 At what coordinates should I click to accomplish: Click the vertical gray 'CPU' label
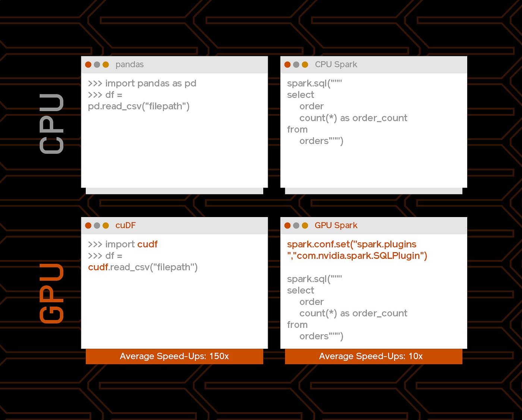click(x=51, y=123)
